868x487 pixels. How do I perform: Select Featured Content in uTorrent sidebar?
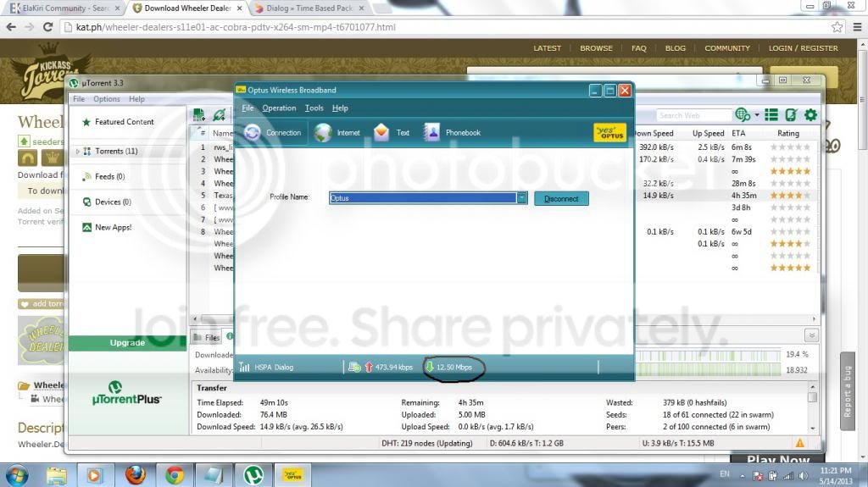coord(124,122)
